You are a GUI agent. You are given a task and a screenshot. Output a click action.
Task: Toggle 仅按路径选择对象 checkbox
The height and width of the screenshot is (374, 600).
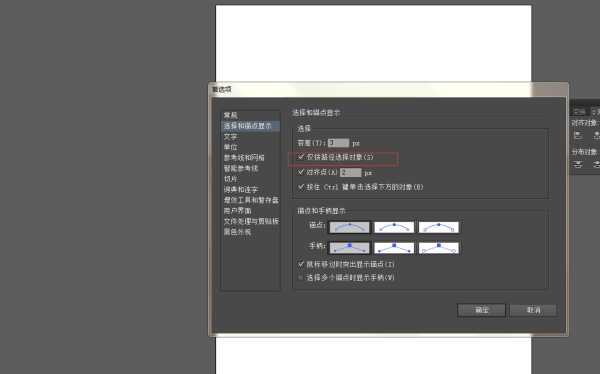(x=301, y=157)
